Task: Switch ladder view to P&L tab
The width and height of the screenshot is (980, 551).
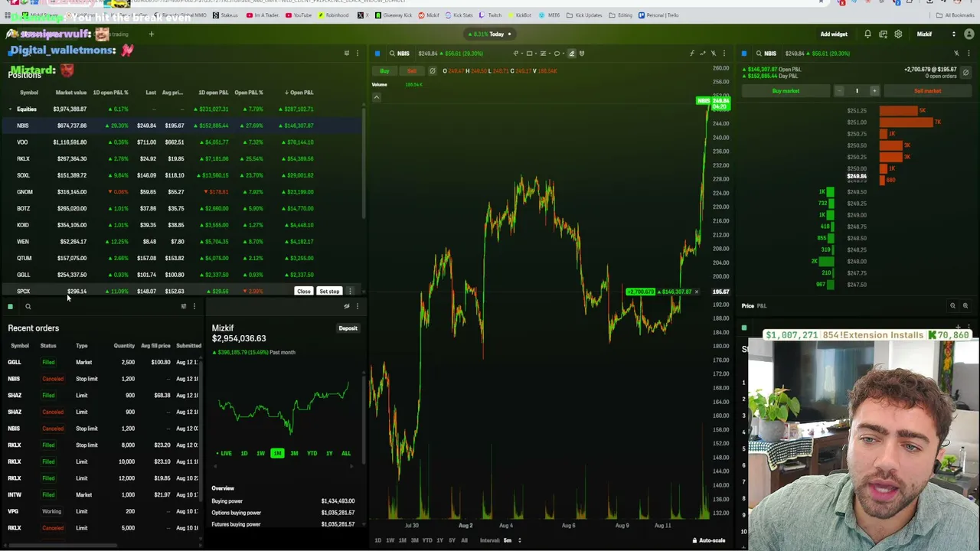Action: pos(762,306)
